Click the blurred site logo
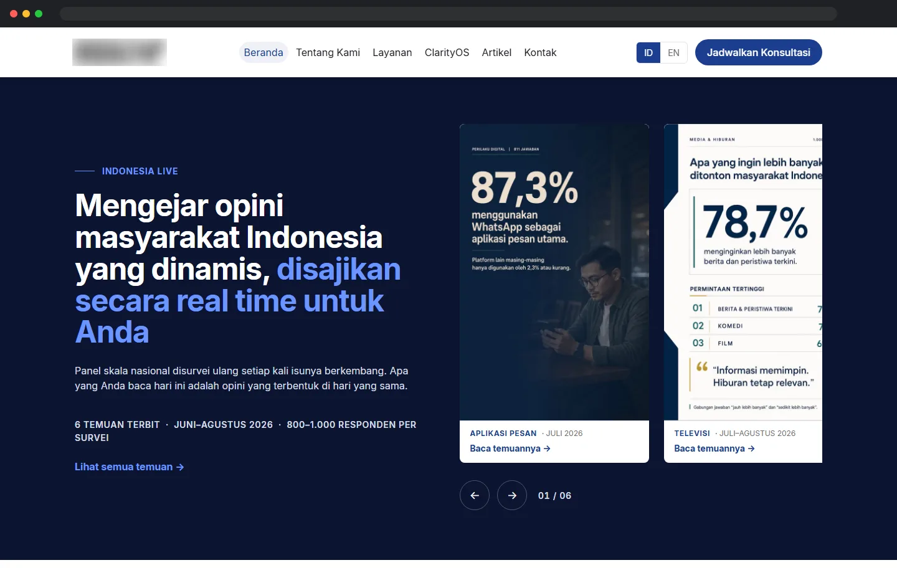This screenshot has height=588, width=897. (120, 52)
